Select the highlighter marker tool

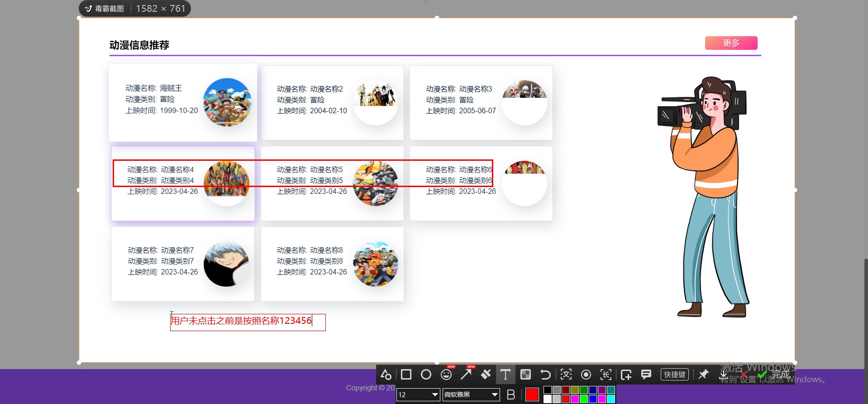point(486,375)
